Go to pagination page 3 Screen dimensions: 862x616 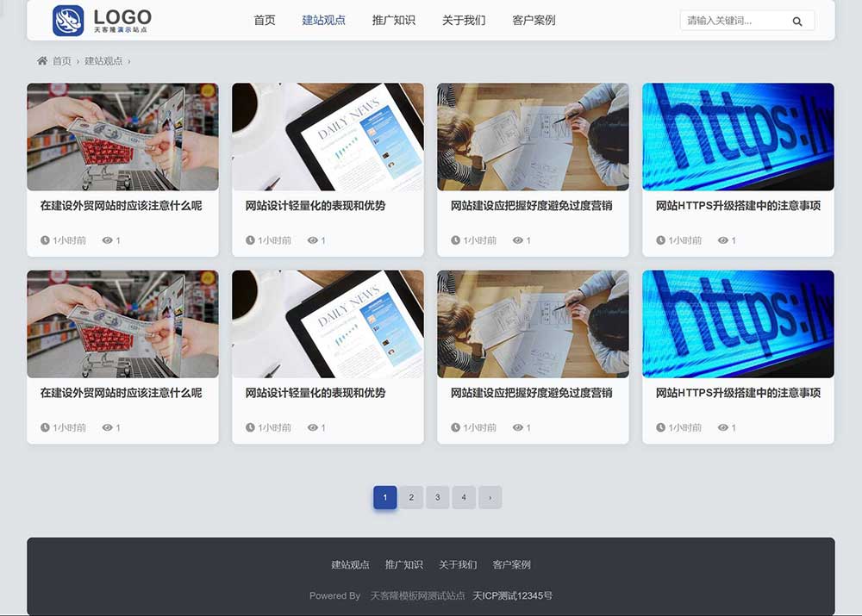(438, 497)
